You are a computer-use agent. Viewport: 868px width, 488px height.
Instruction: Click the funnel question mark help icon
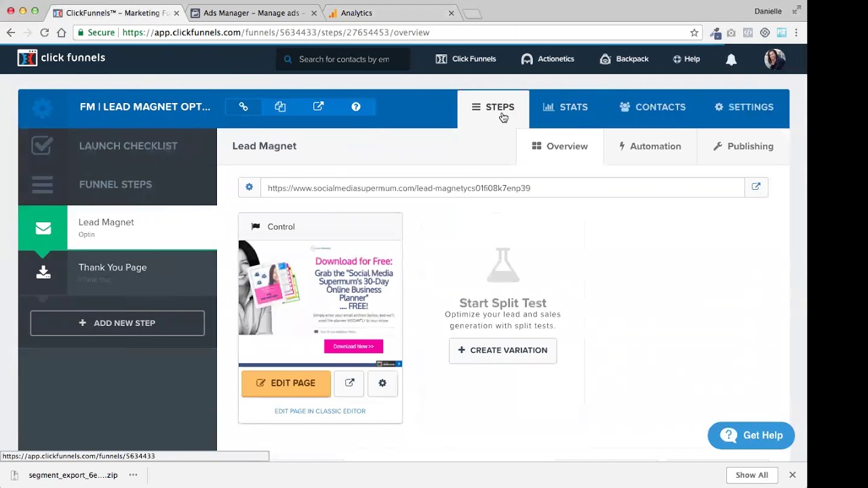[x=356, y=106]
